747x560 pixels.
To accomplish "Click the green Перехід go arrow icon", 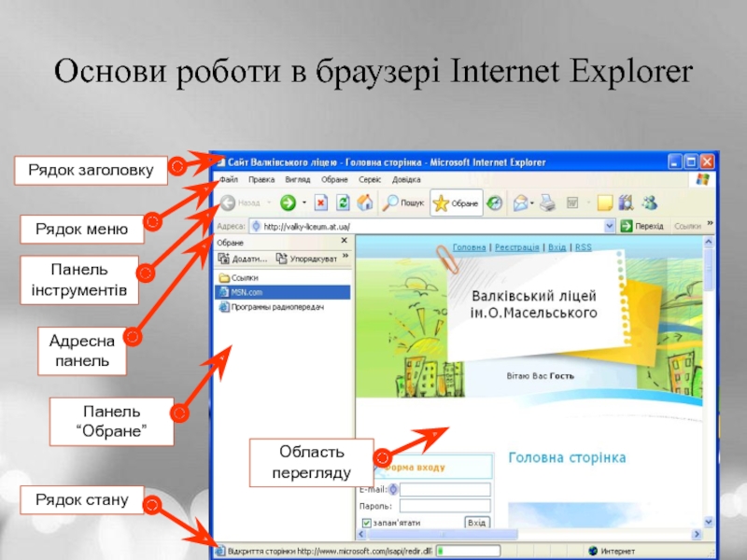I will coord(627,226).
